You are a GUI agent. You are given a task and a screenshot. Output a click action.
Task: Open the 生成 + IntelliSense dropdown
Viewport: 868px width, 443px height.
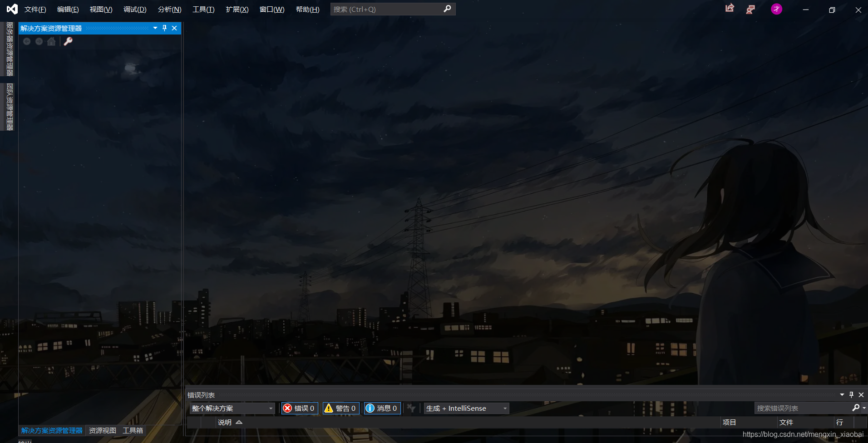[x=466, y=409]
